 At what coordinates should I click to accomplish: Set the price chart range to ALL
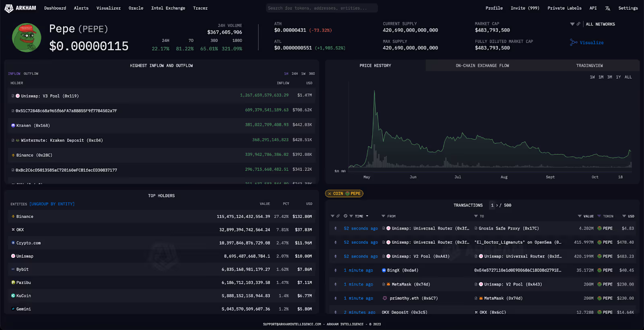[628, 77]
